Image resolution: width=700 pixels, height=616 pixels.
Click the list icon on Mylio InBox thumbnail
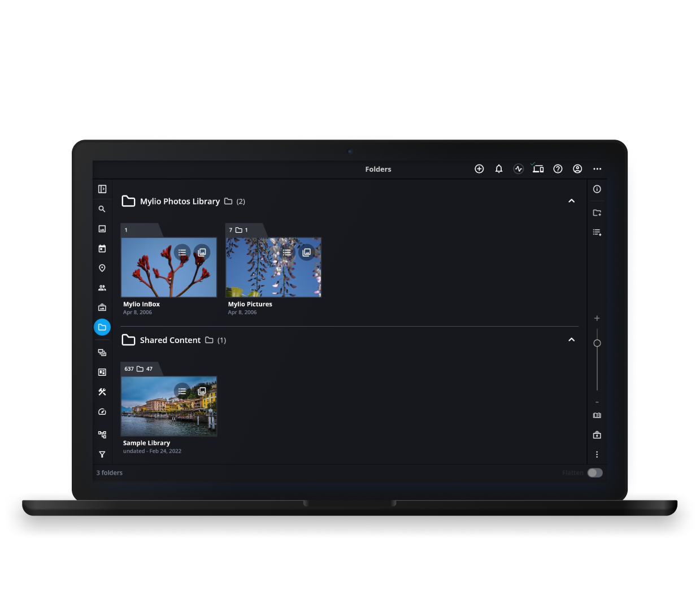tap(182, 253)
